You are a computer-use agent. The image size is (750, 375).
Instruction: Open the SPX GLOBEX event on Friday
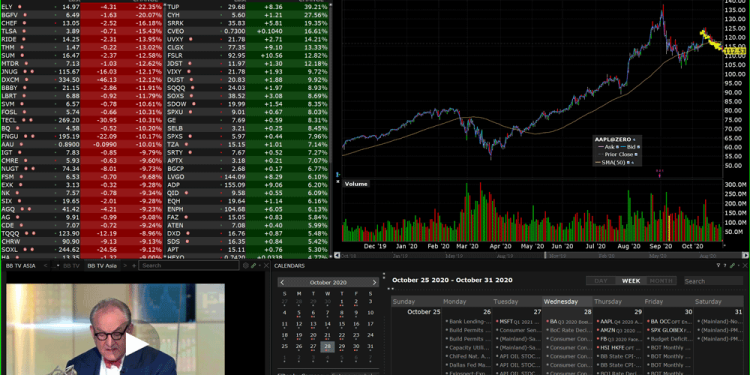669,330
